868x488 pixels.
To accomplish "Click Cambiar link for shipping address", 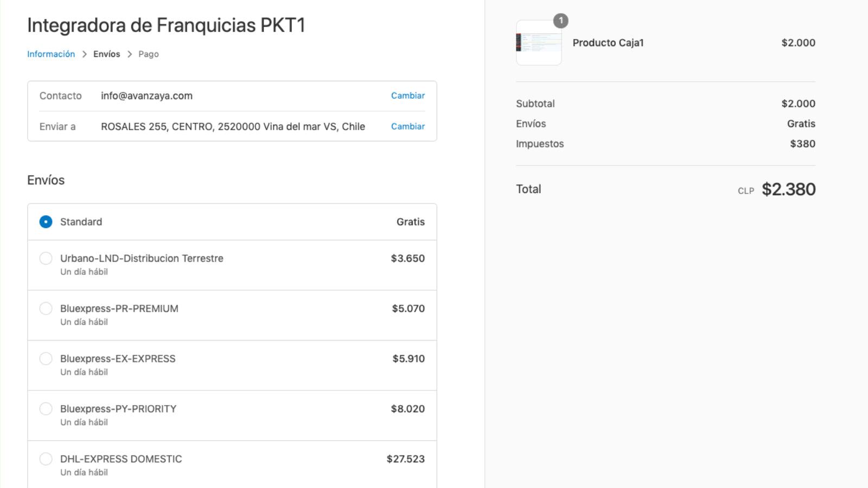I will coord(407,126).
